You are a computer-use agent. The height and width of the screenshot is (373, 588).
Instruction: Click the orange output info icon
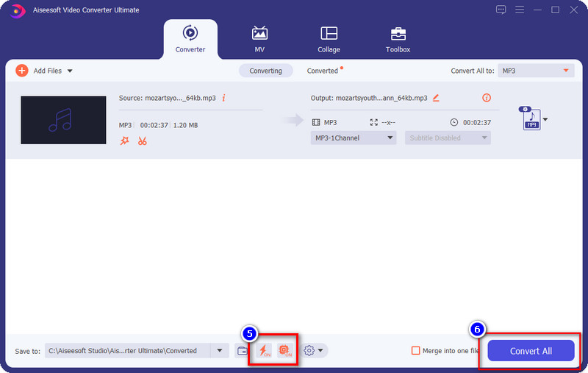pyautogui.click(x=486, y=98)
